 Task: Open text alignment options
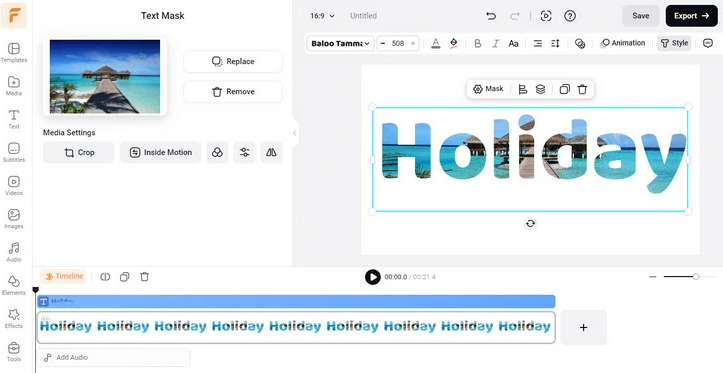(538, 43)
